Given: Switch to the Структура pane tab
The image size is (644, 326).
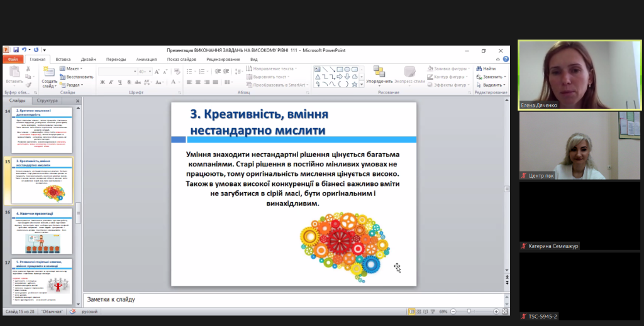Looking at the screenshot, I should (47, 101).
